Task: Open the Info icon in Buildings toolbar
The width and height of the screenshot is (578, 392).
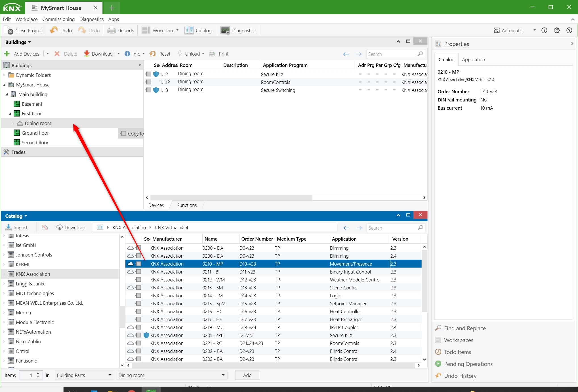Action: [x=127, y=54]
